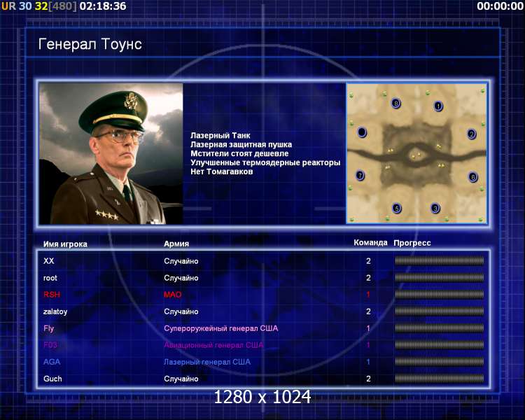Click the loading progress bar for Fly
Image resolution: width=525 pixels, height=420 pixels.
point(440,328)
